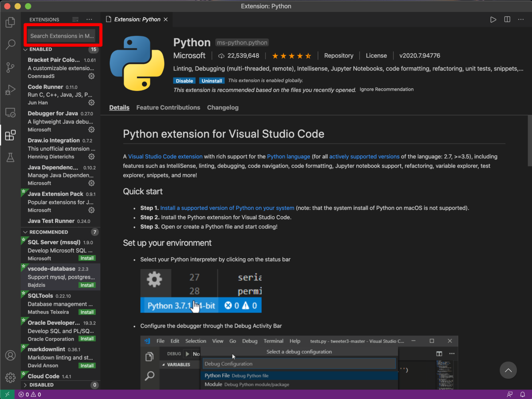
Task: Click the editor vertical scrollbar
Action: (529, 141)
